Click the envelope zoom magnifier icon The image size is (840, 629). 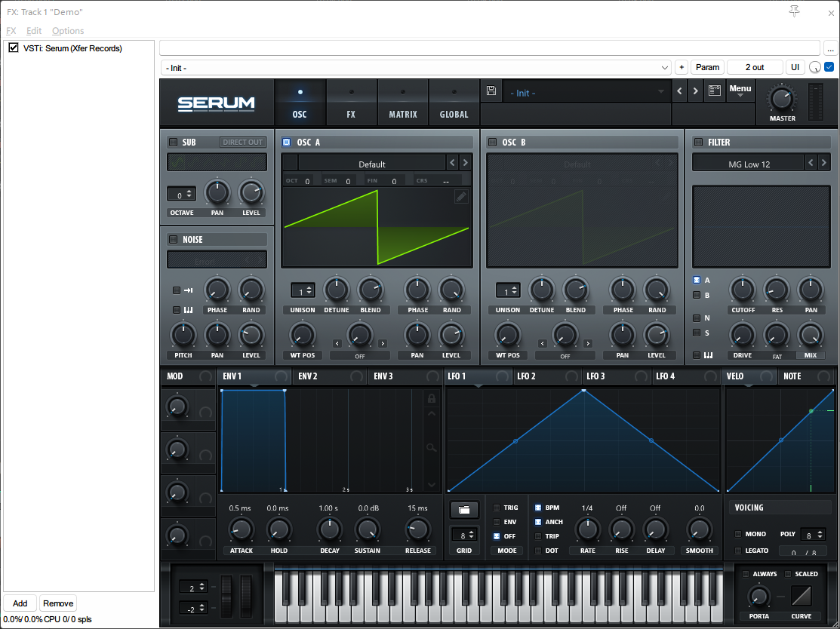point(431,447)
